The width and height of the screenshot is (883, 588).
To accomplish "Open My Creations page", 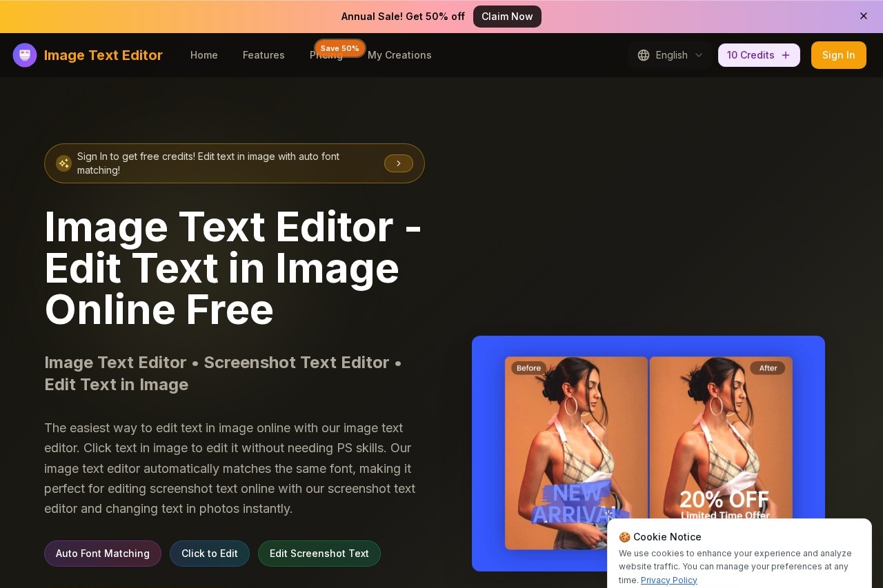I will click(x=399, y=55).
